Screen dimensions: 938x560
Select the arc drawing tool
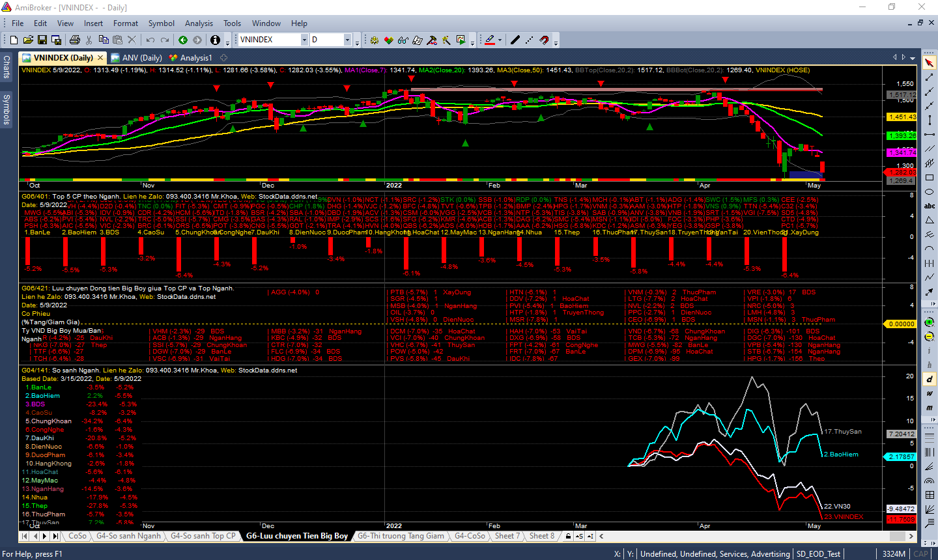pyautogui.click(x=930, y=249)
